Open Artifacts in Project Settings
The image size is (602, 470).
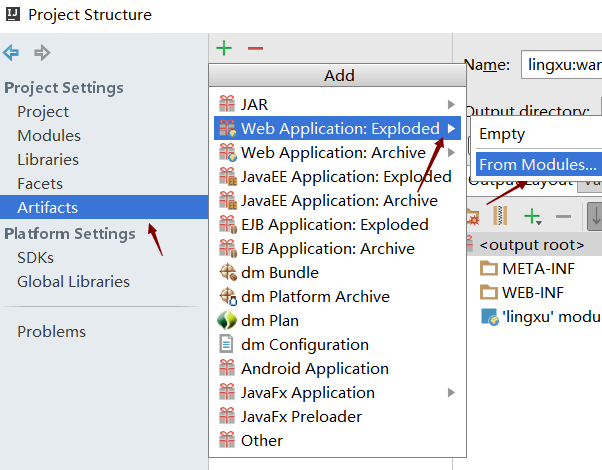47,207
